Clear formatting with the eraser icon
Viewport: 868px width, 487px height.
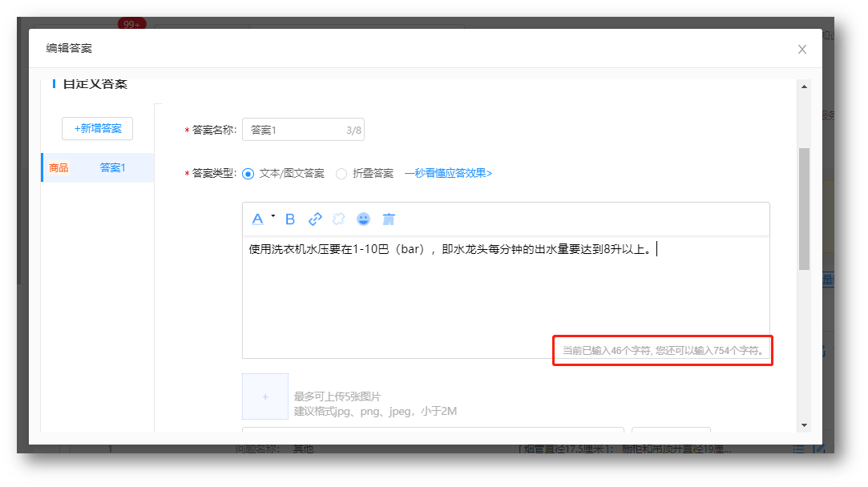click(x=389, y=219)
